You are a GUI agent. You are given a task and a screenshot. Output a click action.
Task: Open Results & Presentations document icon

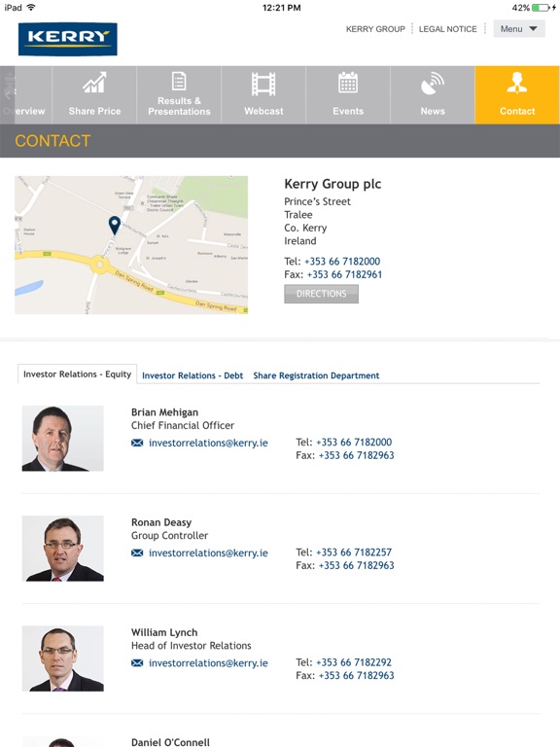tap(179, 81)
